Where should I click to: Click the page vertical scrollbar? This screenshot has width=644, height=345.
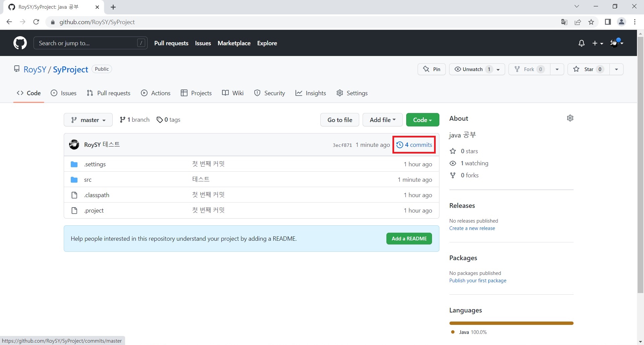click(x=640, y=165)
